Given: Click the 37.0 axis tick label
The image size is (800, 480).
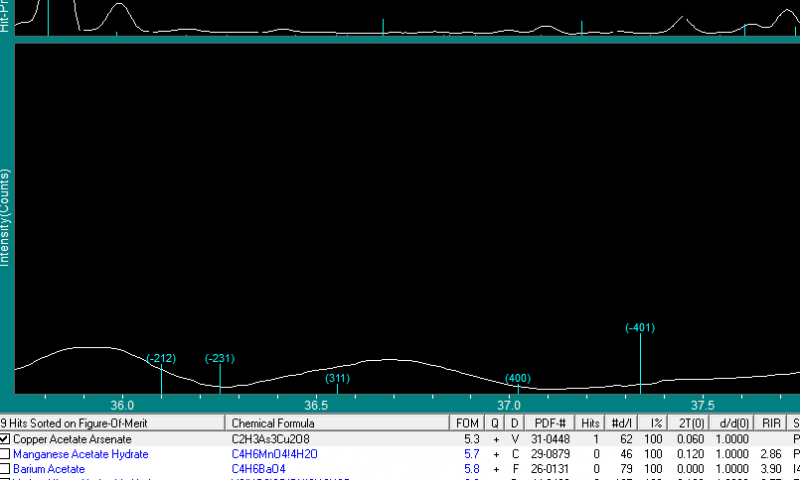Looking at the screenshot, I should coord(509,406).
